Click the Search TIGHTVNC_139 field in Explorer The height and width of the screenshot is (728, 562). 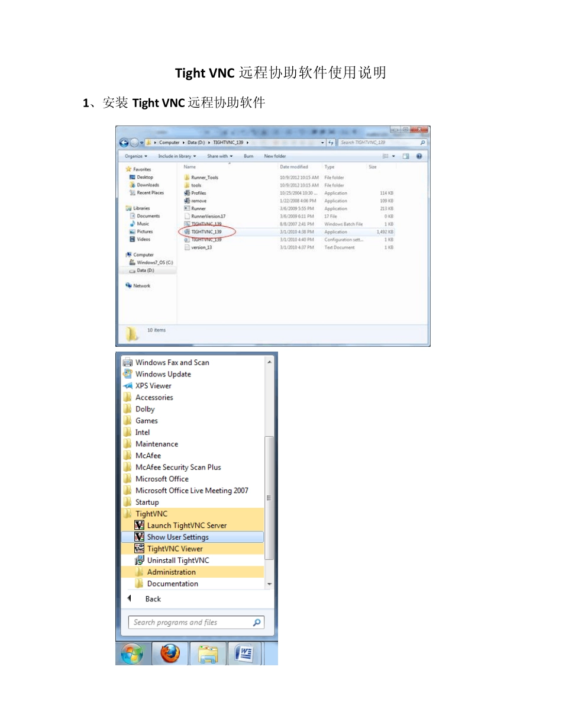tap(382, 143)
